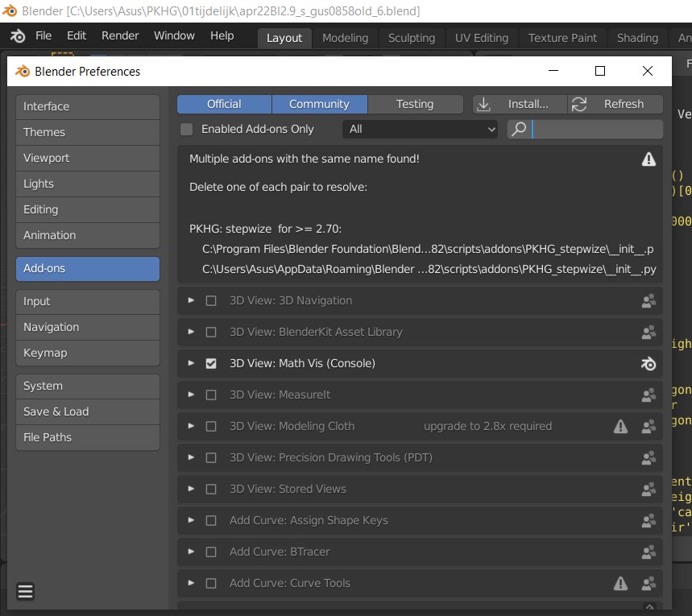Expand the BTracer add-on details
This screenshot has width=692, height=616.
191,552
